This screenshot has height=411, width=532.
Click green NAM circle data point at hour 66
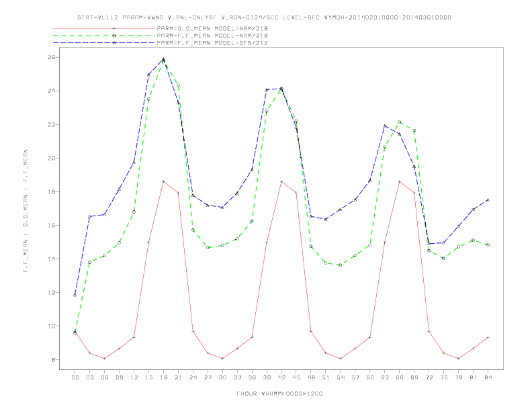click(400, 122)
